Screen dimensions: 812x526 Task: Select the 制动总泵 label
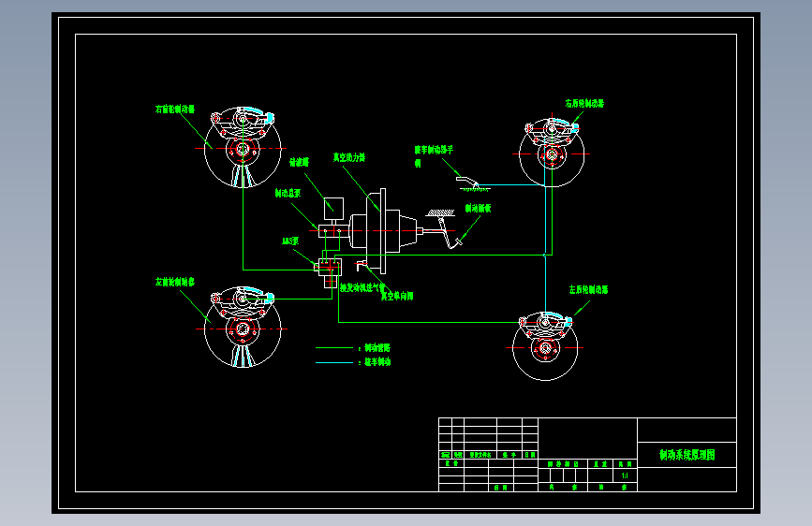(288, 193)
